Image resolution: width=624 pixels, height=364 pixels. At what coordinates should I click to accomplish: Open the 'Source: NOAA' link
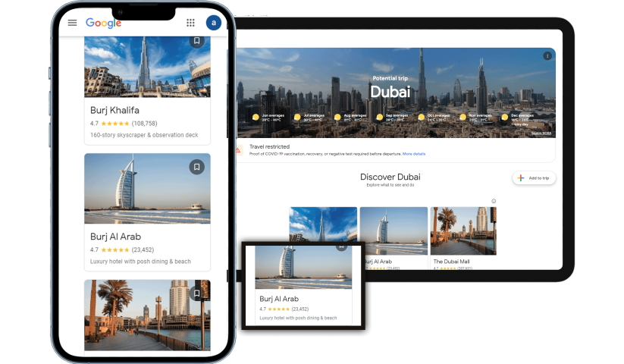541,133
